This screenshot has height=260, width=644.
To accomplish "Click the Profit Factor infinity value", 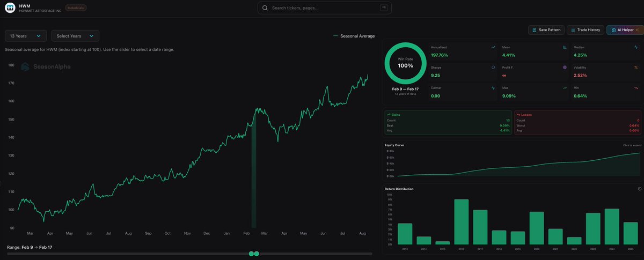I will pos(504,76).
